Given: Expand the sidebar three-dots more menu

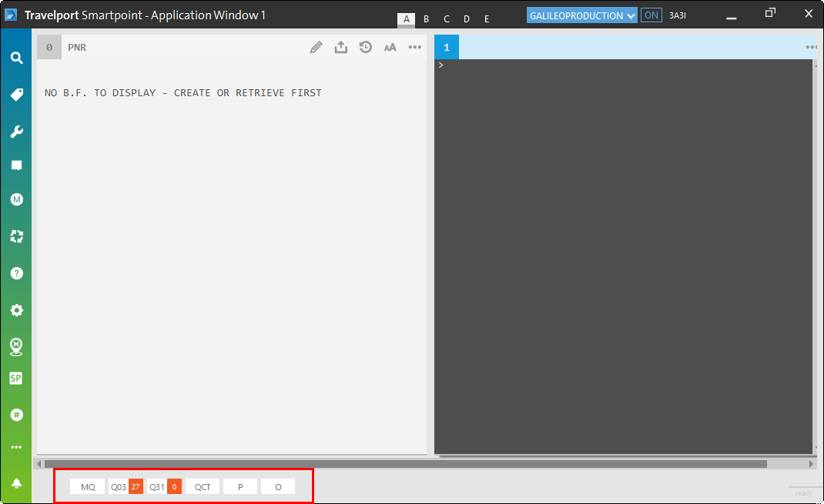Looking at the screenshot, I should [16, 447].
